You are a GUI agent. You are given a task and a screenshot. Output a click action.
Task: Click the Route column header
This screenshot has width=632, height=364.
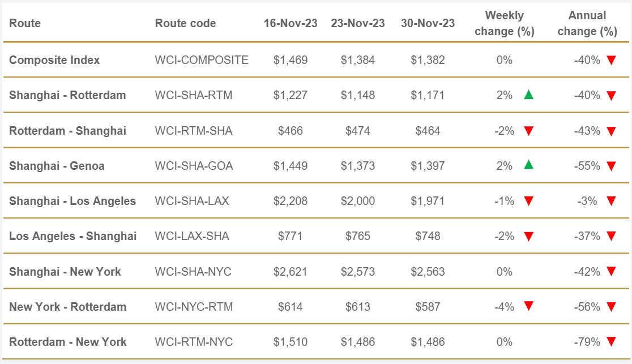click(25, 24)
